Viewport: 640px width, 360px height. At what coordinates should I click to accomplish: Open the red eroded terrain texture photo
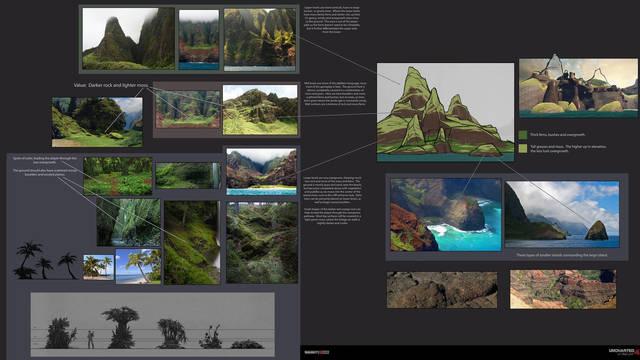(563, 289)
